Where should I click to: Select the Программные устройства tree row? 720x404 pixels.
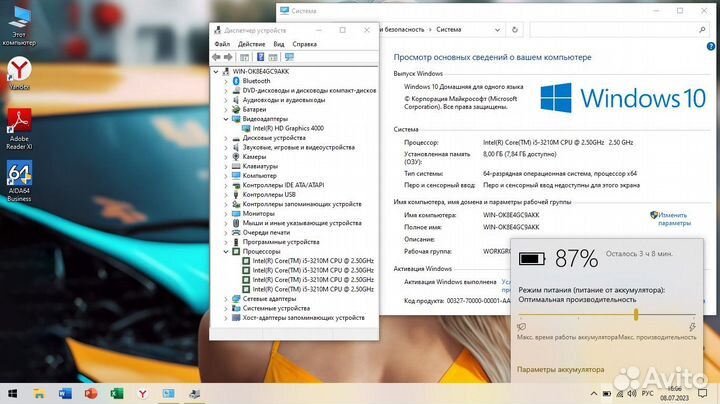pos(281,242)
